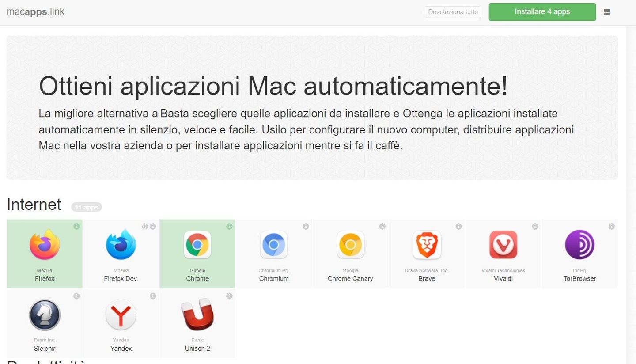Viewport: 636px width, 364px height.
Task: Click the 'Vivaldi Technologies' publisher text
Action: point(503,270)
